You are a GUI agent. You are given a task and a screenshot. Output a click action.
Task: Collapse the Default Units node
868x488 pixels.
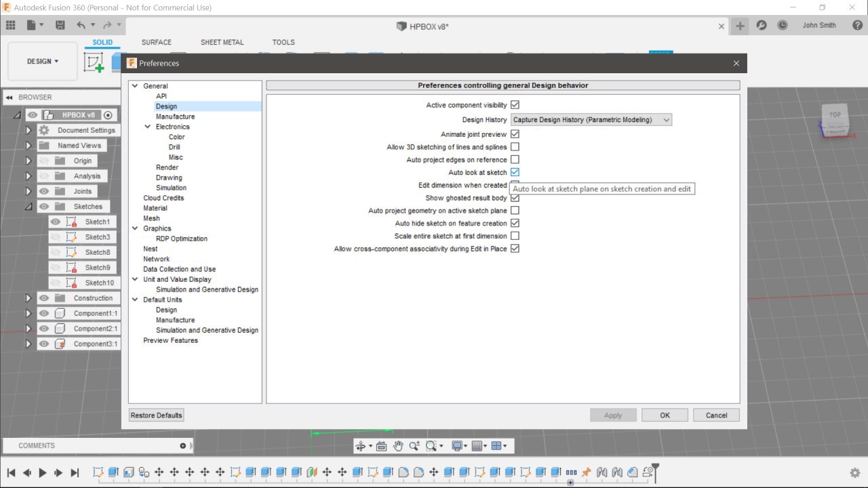[x=135, y=300]
